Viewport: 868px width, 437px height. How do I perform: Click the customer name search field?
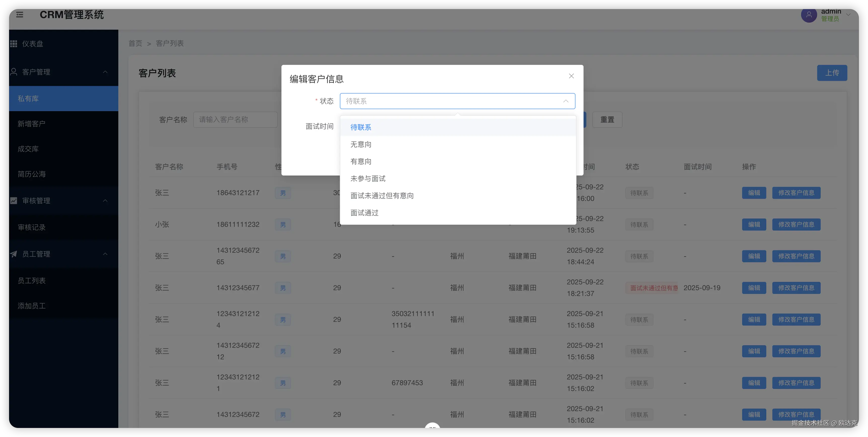(x=235, y=119)
